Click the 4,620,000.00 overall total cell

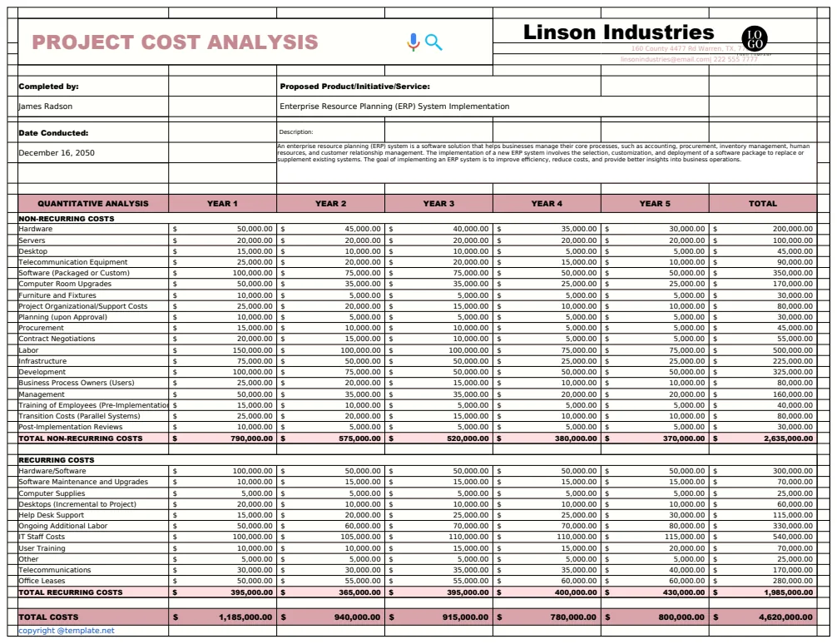point(763,617)
